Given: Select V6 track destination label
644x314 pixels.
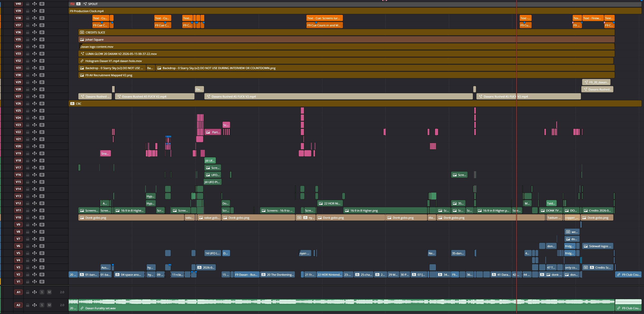Looking at the screenshot, I should click(18, 246).
